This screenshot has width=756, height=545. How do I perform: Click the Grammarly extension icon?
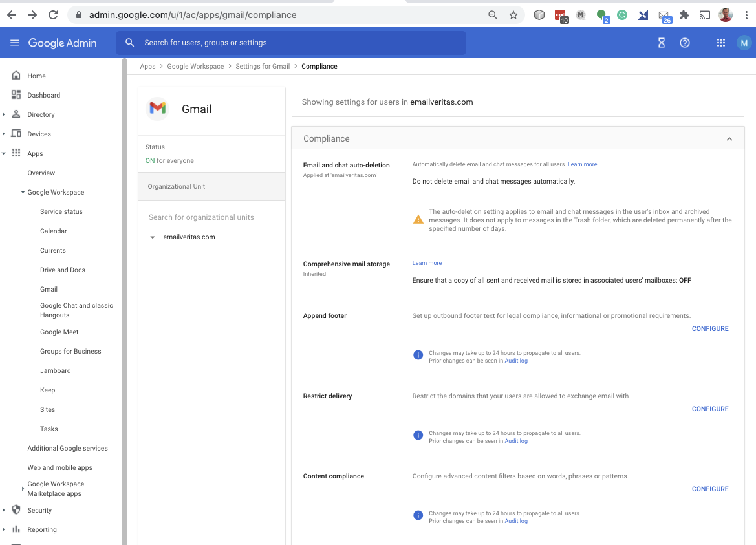click(x=622, y=15)
